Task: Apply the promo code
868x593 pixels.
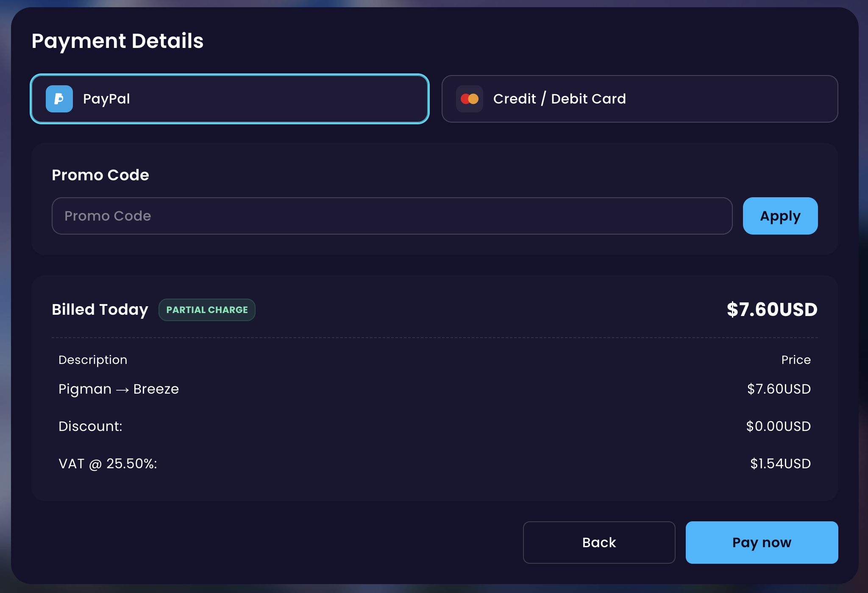Action: pyautogui.click(x=780, y=216)
